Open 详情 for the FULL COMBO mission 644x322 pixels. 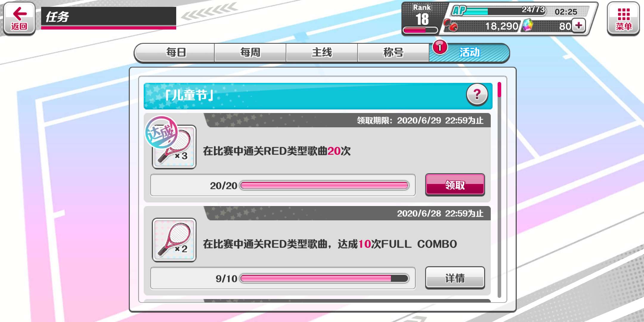455,278
